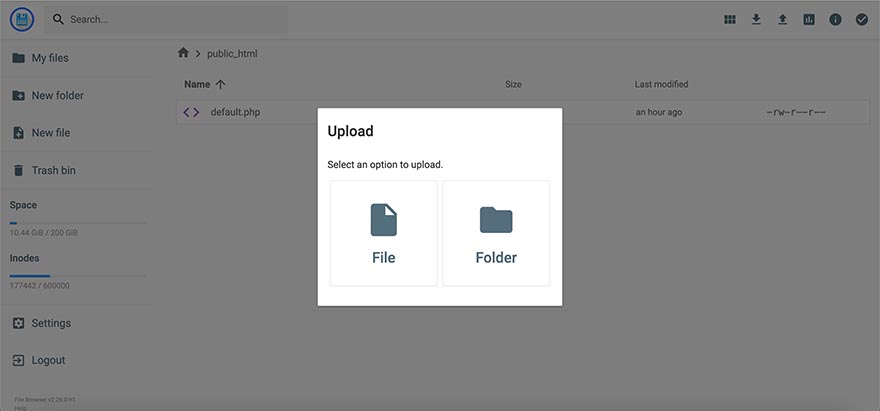
Task: Click the 10.44 GiB / 200 GiB text
Action: click(44, 232)
